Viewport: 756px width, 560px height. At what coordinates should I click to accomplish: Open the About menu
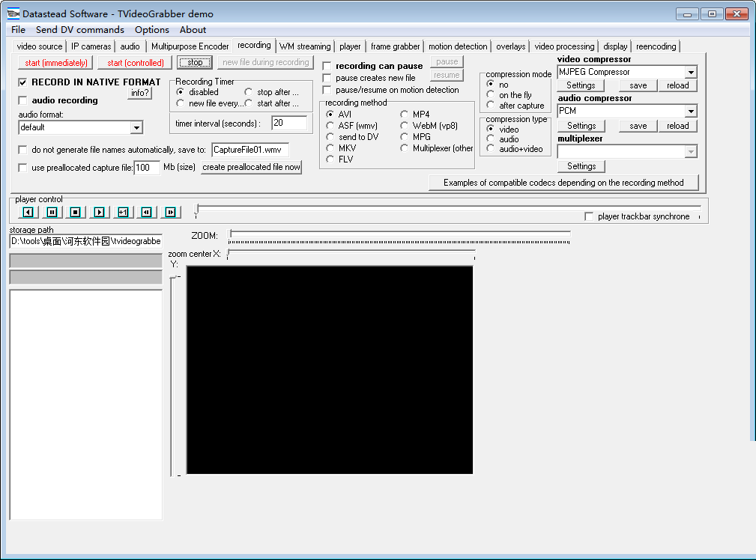193,30
